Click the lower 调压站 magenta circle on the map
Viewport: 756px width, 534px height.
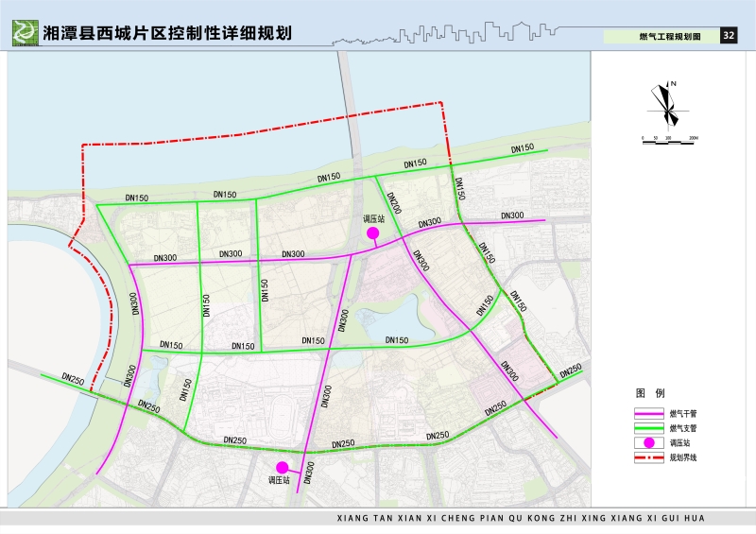282,467
